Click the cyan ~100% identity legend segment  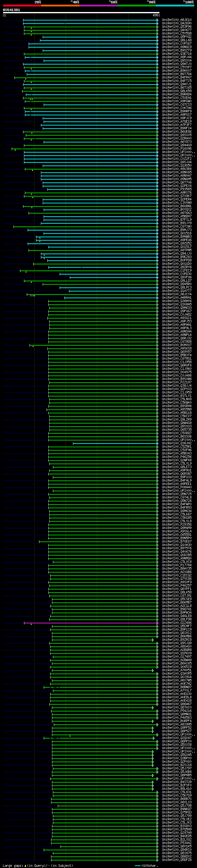[175, 6]
